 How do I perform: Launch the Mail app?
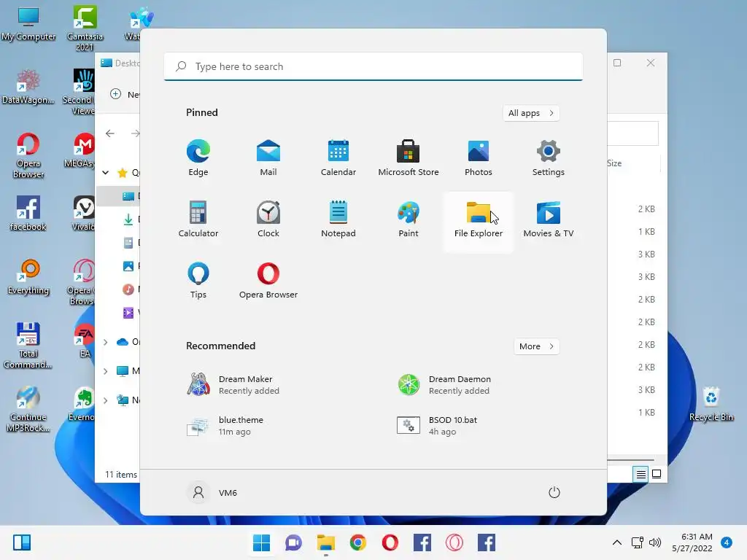tap(268, 157)
